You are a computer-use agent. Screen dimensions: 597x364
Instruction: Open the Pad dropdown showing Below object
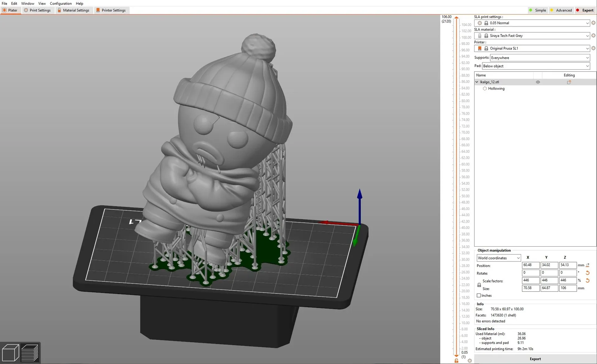click(x=536, y=66)
